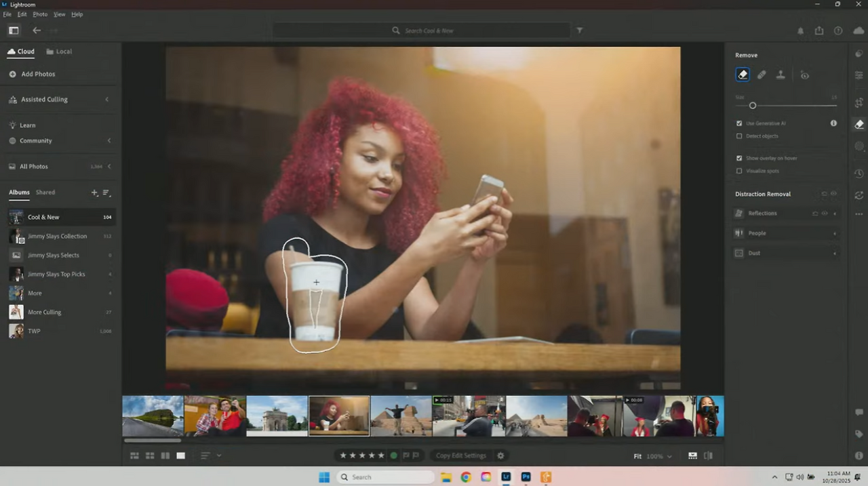868x486 pixels.
Task: Expand the All Photos chevron
Action: click(109, 167)
